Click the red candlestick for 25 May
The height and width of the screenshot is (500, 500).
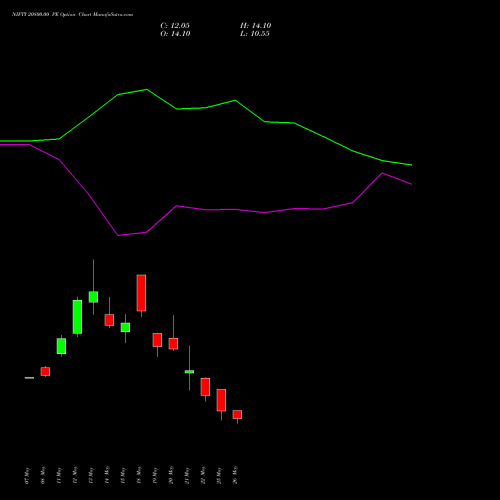pyautogui.click(x=221, y=400)
